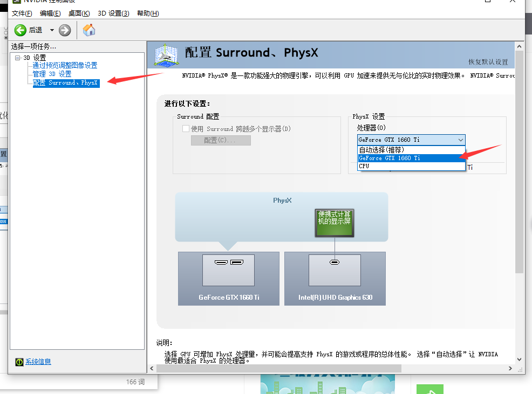The image size is (532, 394).
Task: Open the 编辑(E) menu
Action: pyautogui.click(x=50, y=13)
